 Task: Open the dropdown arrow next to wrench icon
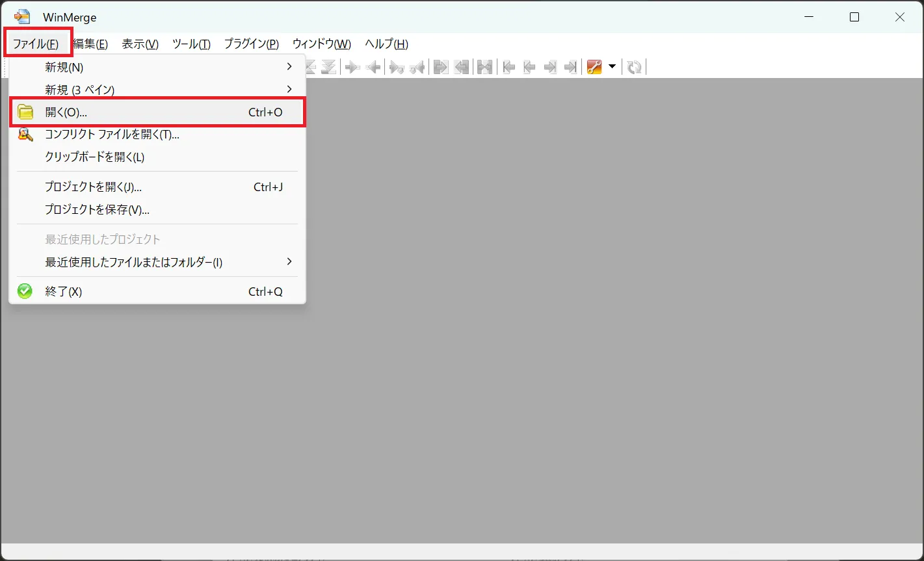(612, 67)
